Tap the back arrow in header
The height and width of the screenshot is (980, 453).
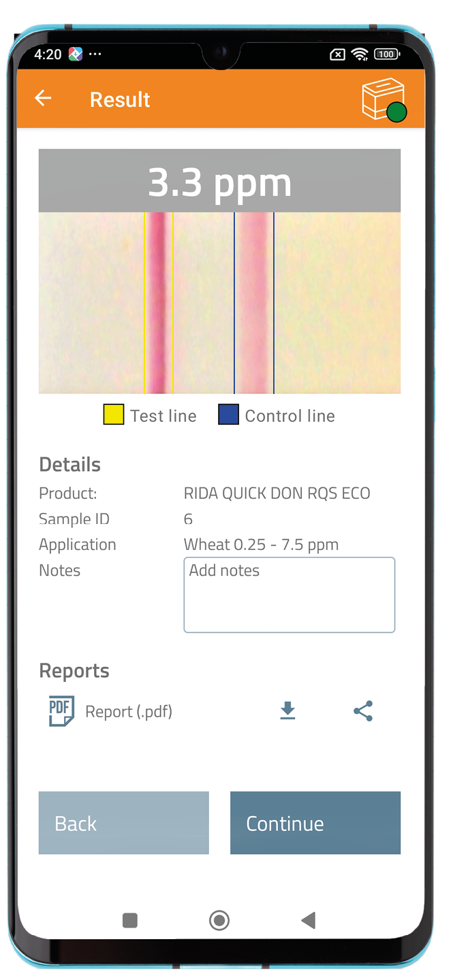[43, 99]
